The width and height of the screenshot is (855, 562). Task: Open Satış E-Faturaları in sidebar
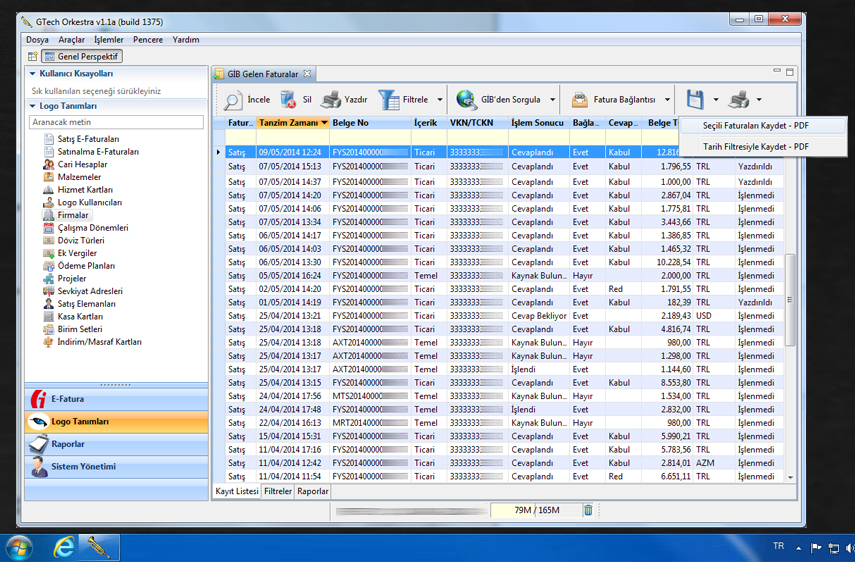click(x=88, y=139)
